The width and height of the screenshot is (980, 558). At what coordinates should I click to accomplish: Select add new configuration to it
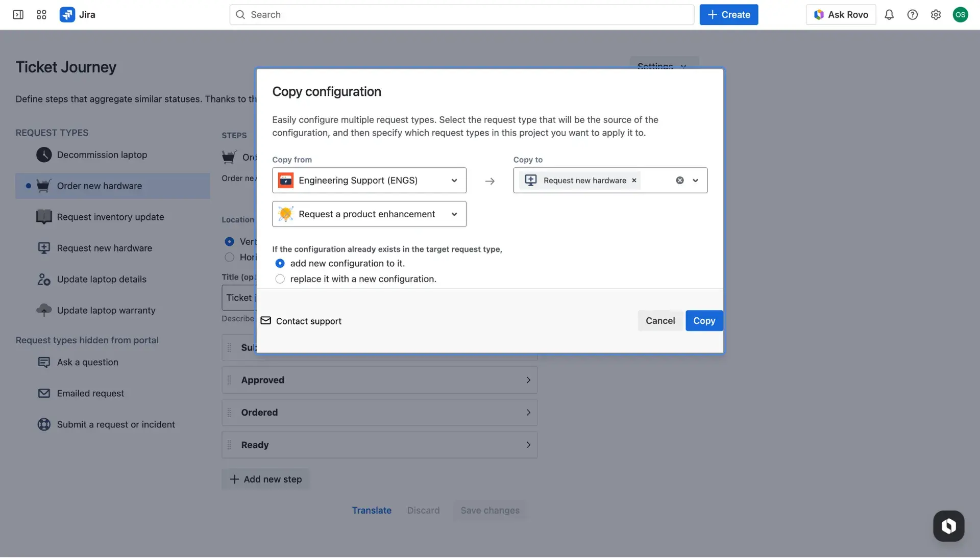(x=280, y=263)
